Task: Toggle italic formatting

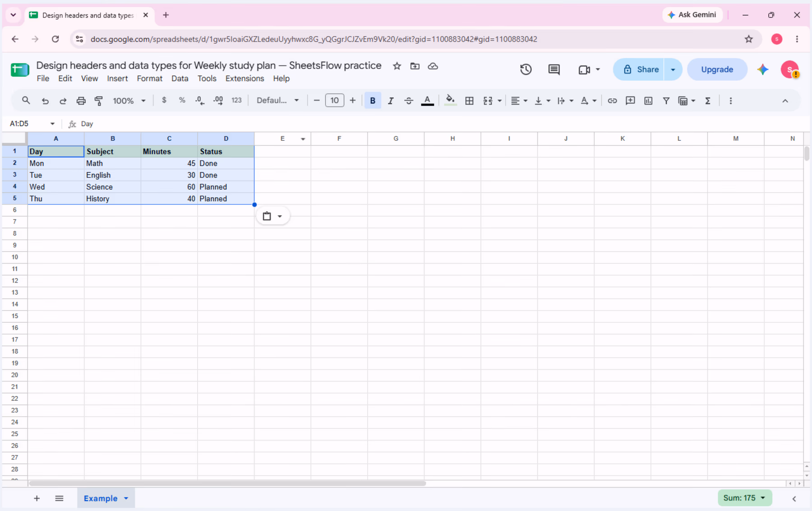Action: pos(391,101)
